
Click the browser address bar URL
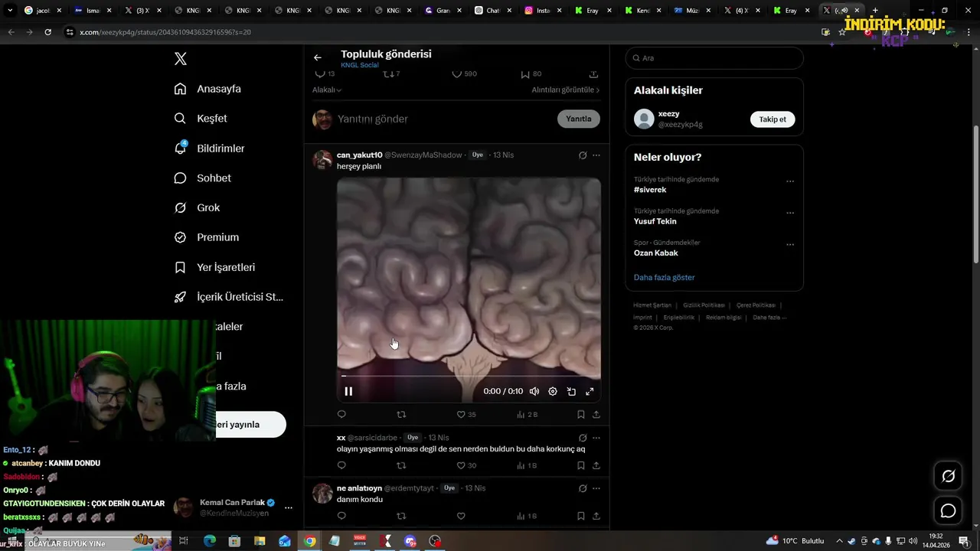165,32
